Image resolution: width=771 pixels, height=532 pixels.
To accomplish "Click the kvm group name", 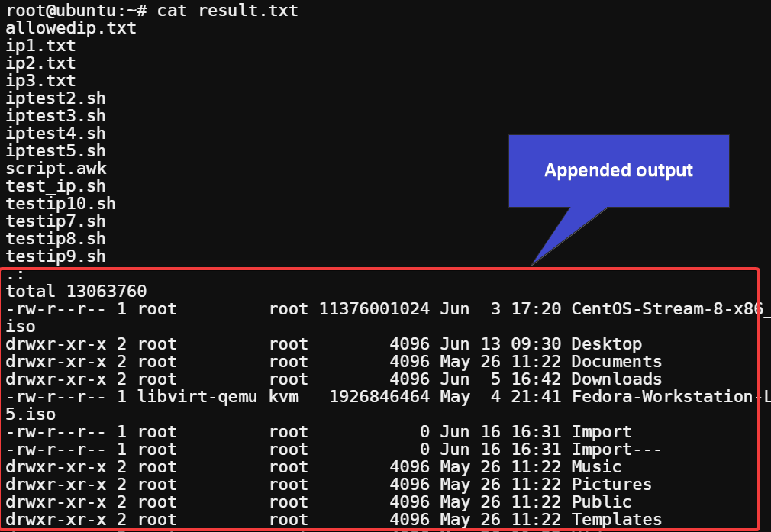I will tap(284, 397).
